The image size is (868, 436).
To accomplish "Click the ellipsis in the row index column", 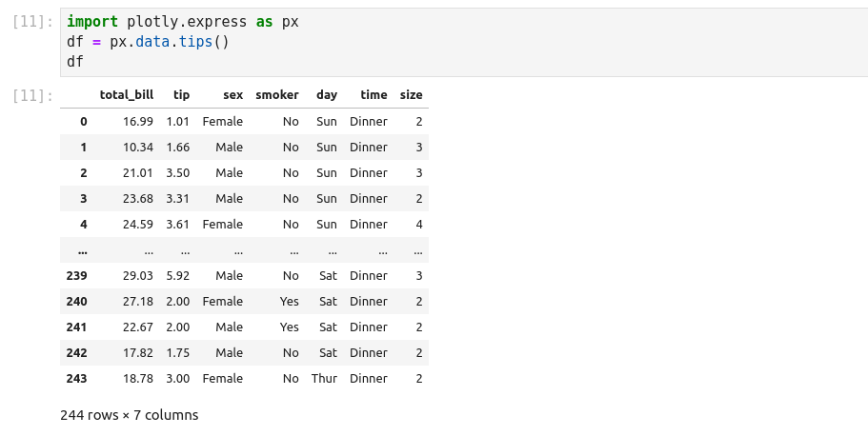I will click(83, 250).
